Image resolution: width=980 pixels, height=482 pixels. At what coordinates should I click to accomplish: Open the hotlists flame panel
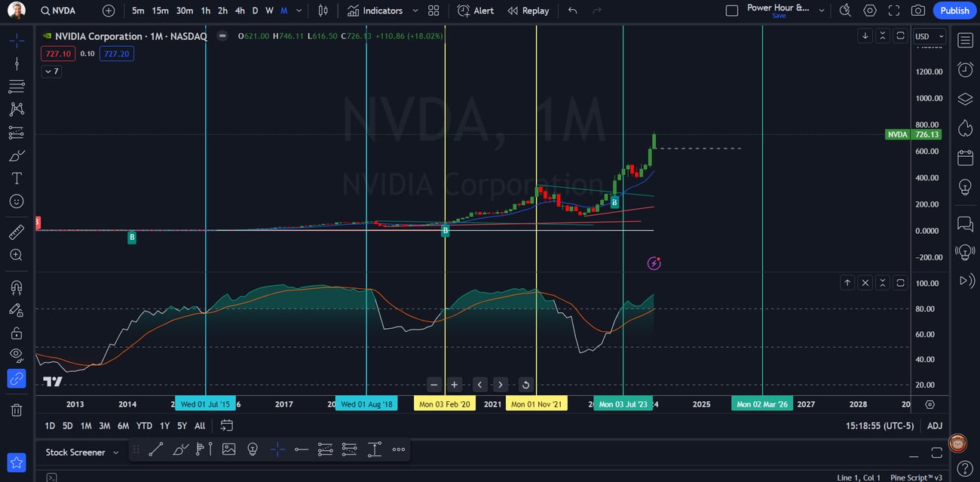pos(965,127)
